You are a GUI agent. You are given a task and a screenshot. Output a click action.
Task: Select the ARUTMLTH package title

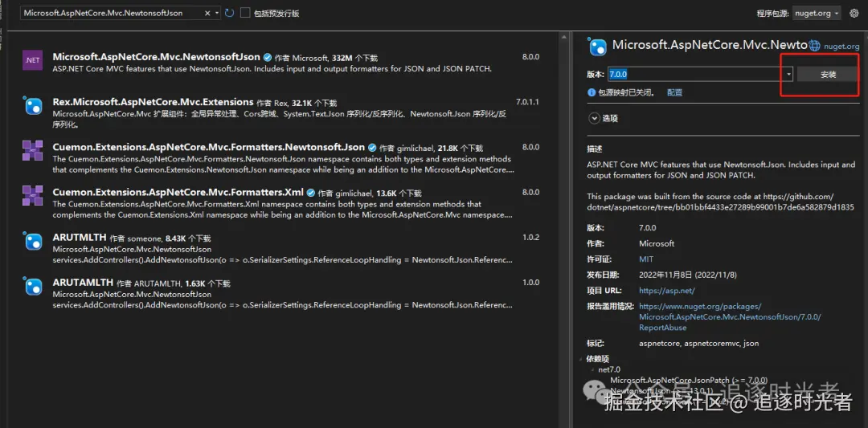pyautogui.click(x=79, y=237)
